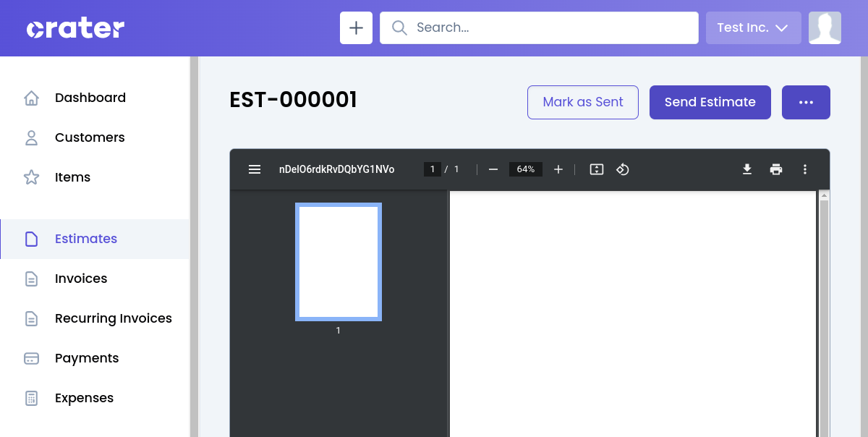Click the search magnifier icon

399,27
